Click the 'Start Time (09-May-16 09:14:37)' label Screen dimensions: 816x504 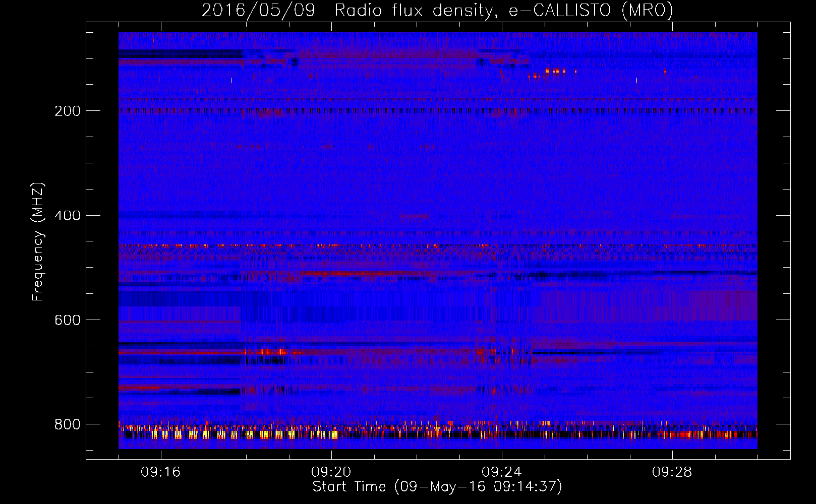437,487
